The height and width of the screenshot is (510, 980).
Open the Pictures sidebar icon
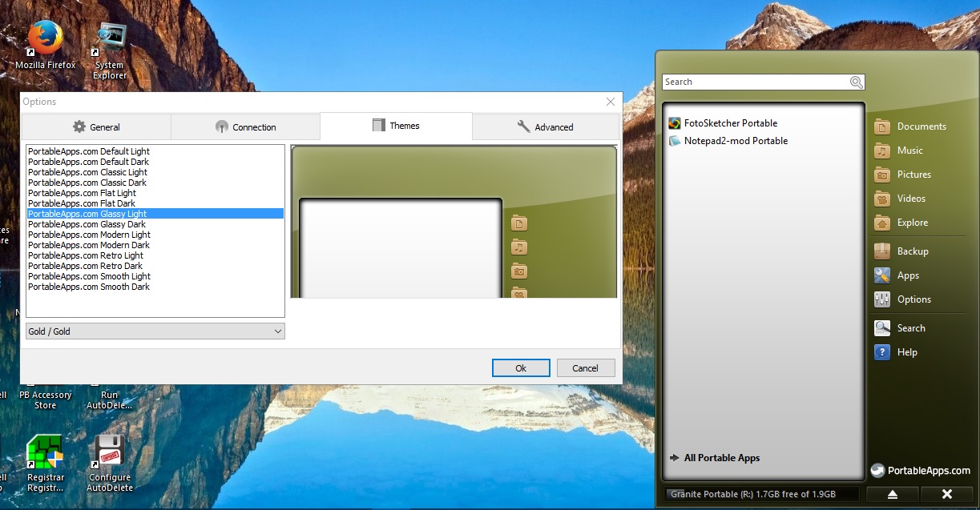(x=916, y=174)
